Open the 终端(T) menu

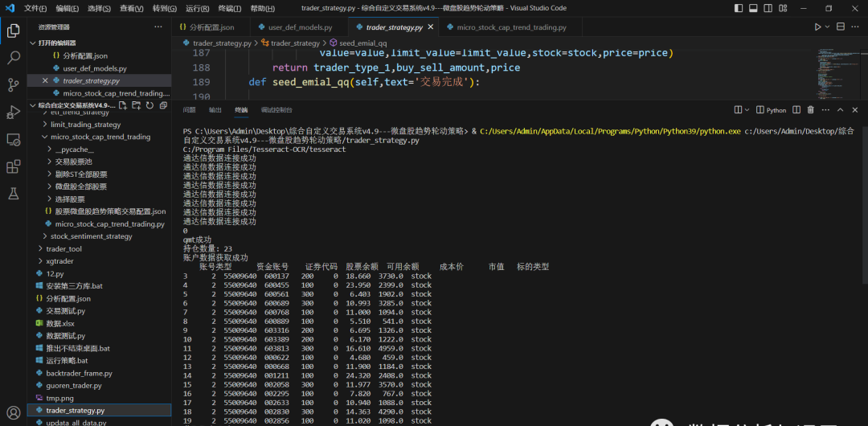[230, 8]
